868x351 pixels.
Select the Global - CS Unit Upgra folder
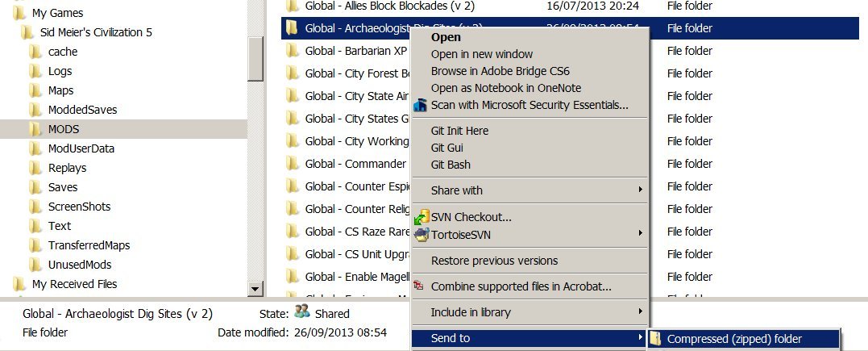point(357,254)
